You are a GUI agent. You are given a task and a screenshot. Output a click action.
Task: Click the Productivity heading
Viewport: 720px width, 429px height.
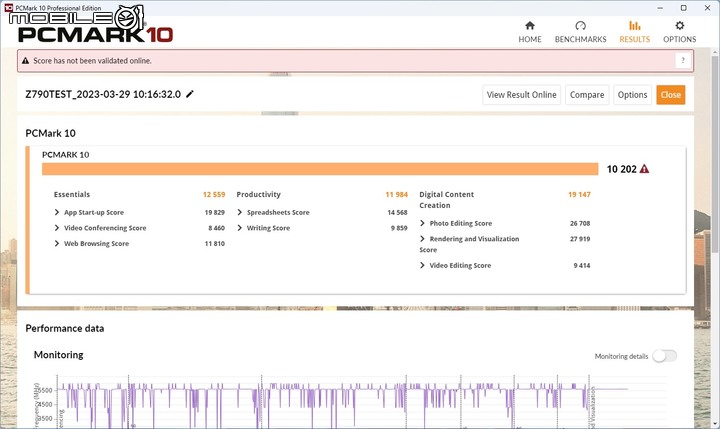259,194
